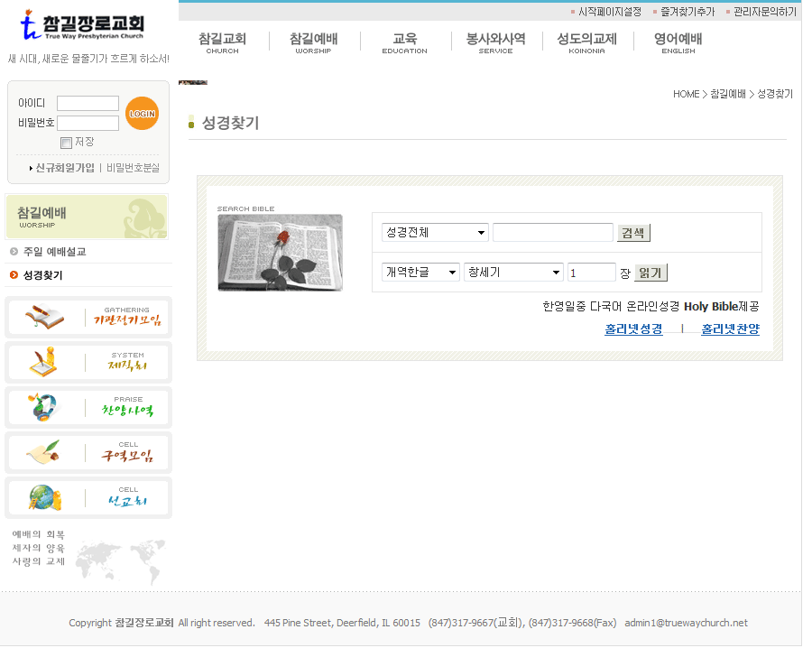This screenshot has height=648, width=812.
Task: Click the orange bullet beside 성경찾기
Action: point(14,275)
